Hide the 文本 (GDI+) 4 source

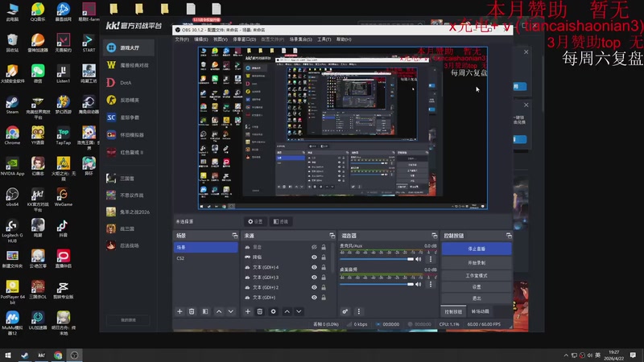314,267
